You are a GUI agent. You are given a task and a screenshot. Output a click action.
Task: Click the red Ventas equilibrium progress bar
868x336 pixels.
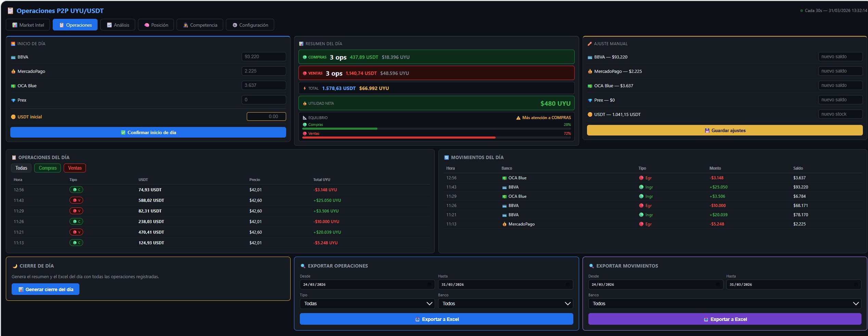point(399,138)
